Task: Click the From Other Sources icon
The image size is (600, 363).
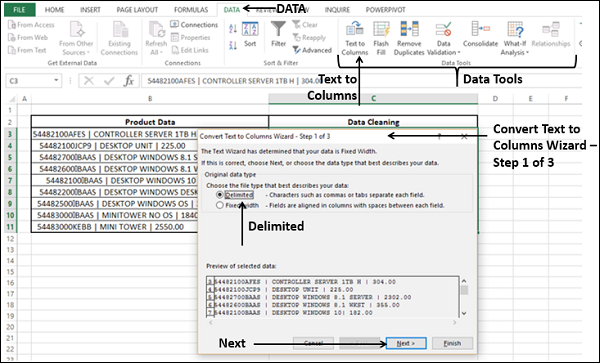Action: tap(76, 29)
